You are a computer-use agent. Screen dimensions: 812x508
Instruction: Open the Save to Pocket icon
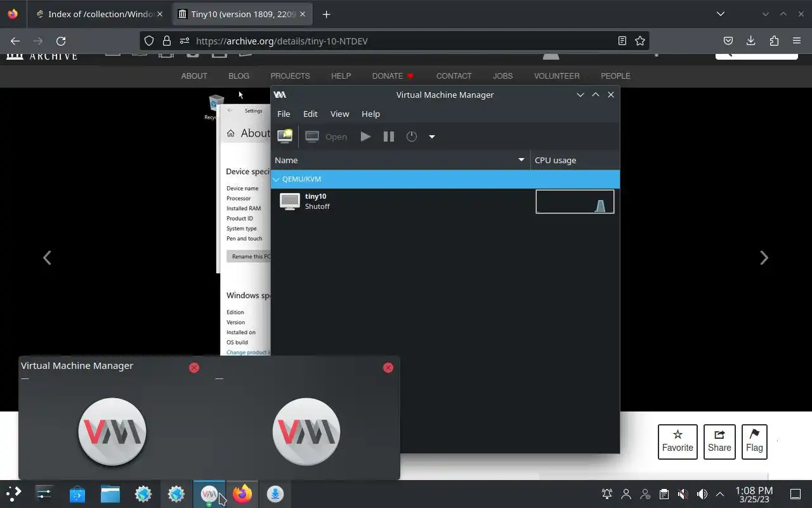(728, 41)
